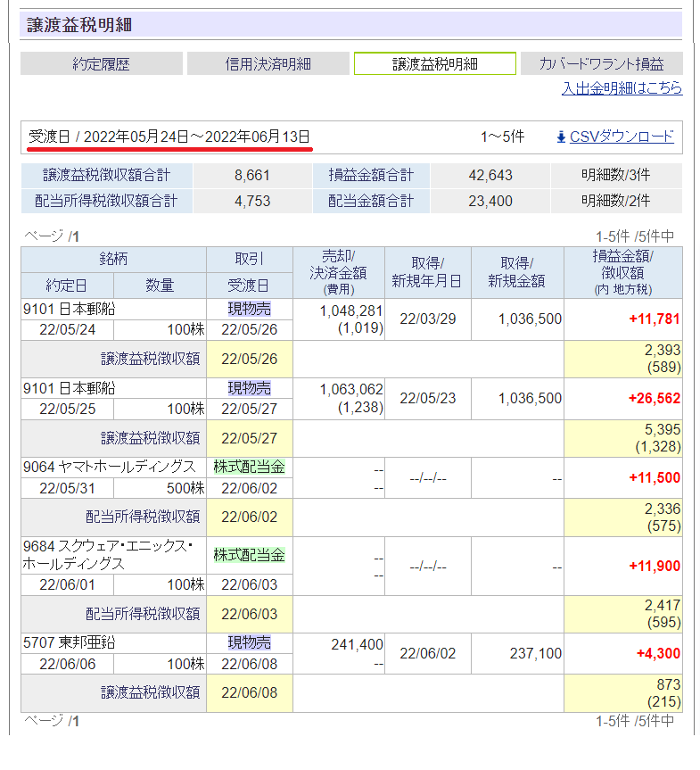Click the profit value +11,781
Viewport: 700px width, 770px height.
point(655,319)
